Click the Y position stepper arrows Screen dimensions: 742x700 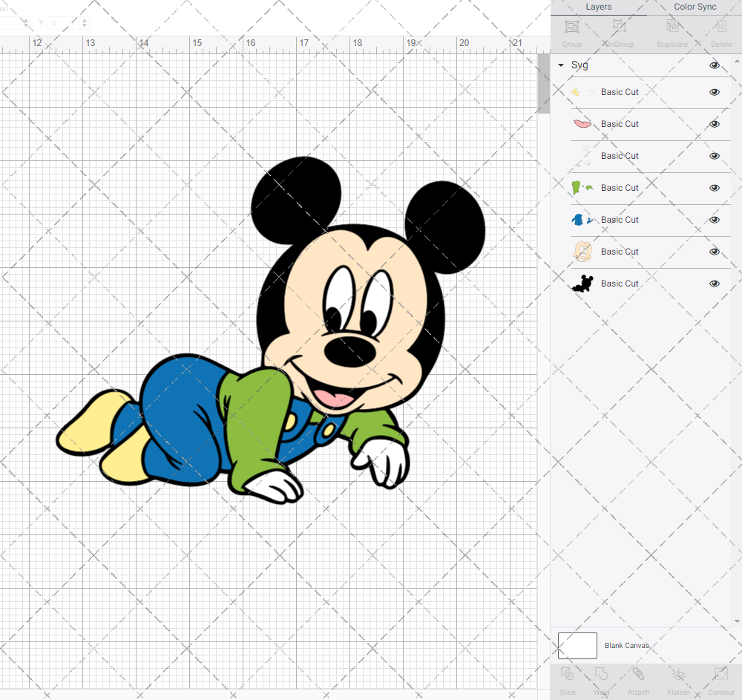85,23
